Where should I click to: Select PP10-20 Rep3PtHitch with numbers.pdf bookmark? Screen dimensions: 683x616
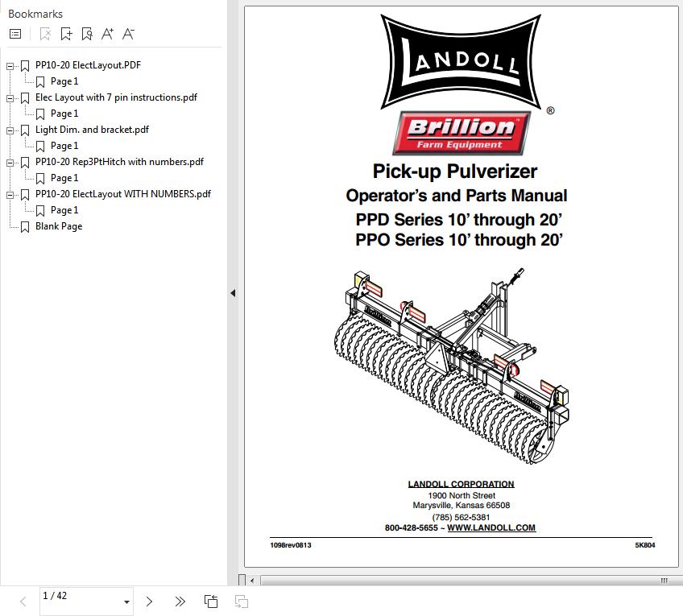tap(119, 162)
